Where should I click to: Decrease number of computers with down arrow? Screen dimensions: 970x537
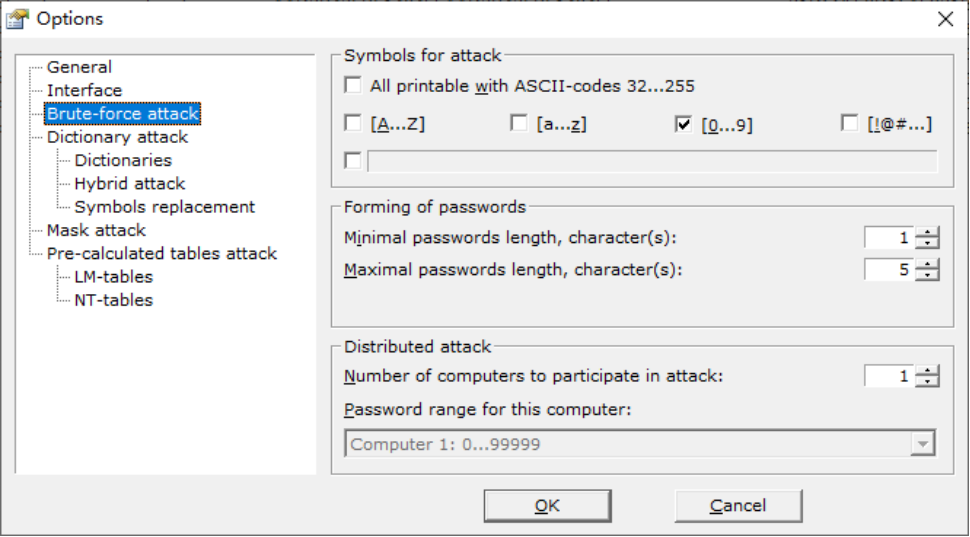pos(930,382)
